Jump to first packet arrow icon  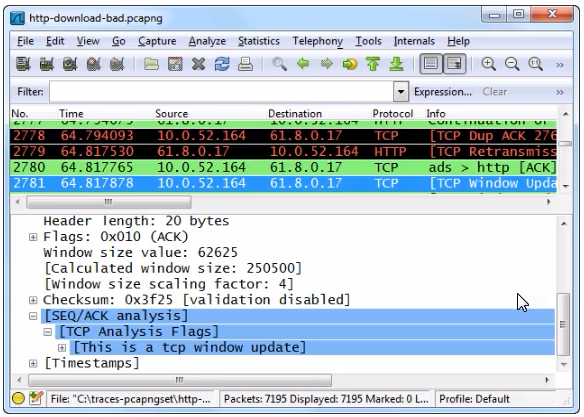click(373, 64)
